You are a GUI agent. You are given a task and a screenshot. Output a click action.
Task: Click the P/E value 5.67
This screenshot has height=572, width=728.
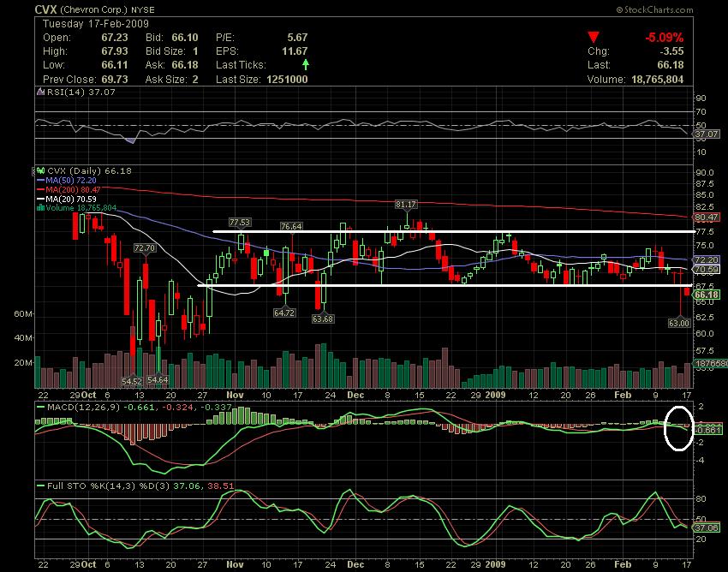pyautogui.click(x=297, y=37)
